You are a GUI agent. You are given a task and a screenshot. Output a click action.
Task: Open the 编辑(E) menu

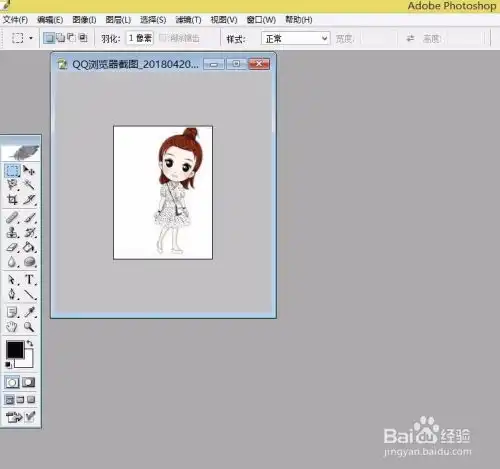point(50,20)
